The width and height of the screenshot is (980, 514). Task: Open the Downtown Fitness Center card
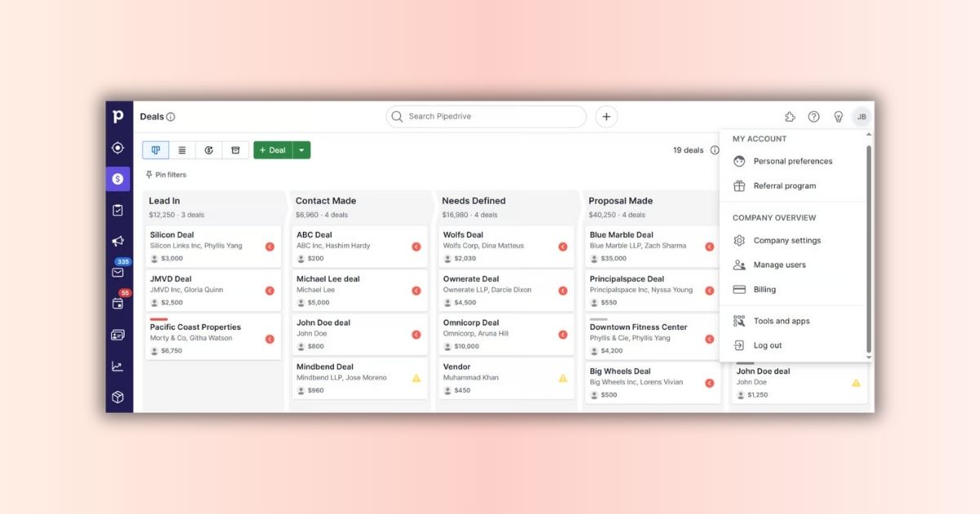pyautogui.click(x=653, y=337)
